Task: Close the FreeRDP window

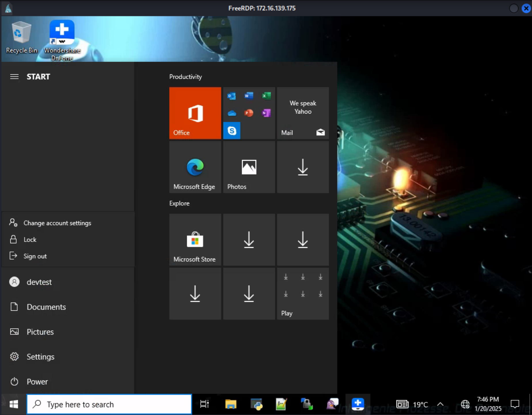Action: [526, 8]
